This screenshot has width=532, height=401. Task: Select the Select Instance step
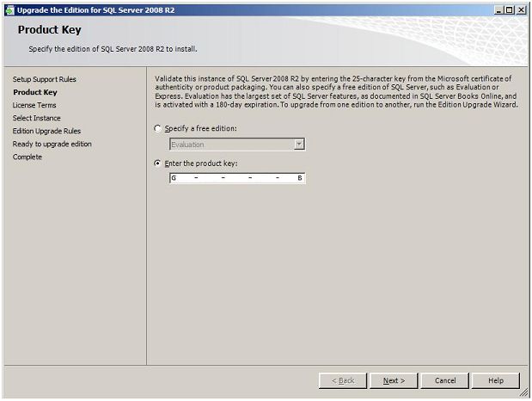click(x=37, y=118)
